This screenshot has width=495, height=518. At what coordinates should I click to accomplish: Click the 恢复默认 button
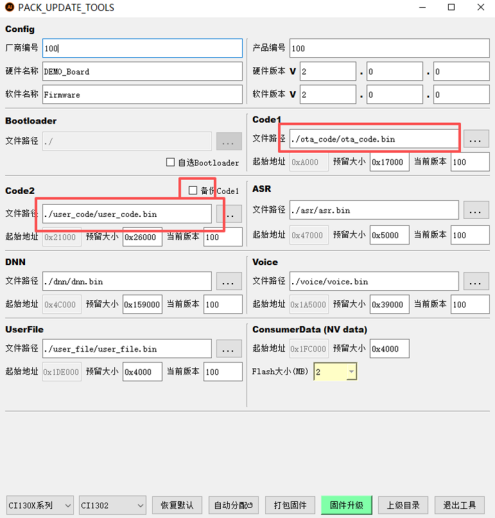[177, 505]
